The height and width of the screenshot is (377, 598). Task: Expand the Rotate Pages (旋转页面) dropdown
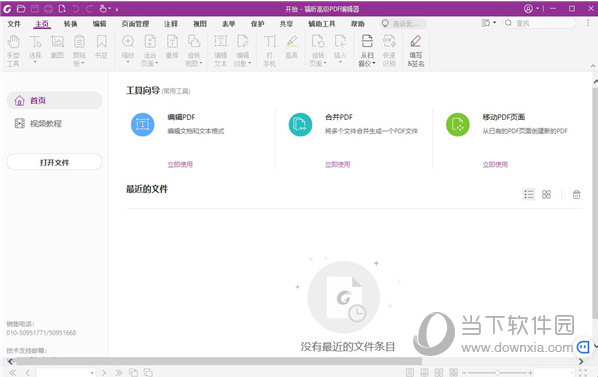pos(325,63)
